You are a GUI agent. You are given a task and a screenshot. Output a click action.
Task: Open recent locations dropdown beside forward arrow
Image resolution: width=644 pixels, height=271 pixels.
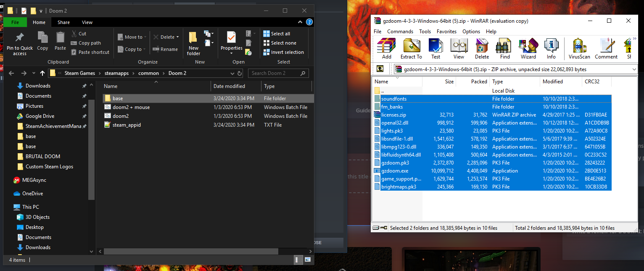(34, 73)
